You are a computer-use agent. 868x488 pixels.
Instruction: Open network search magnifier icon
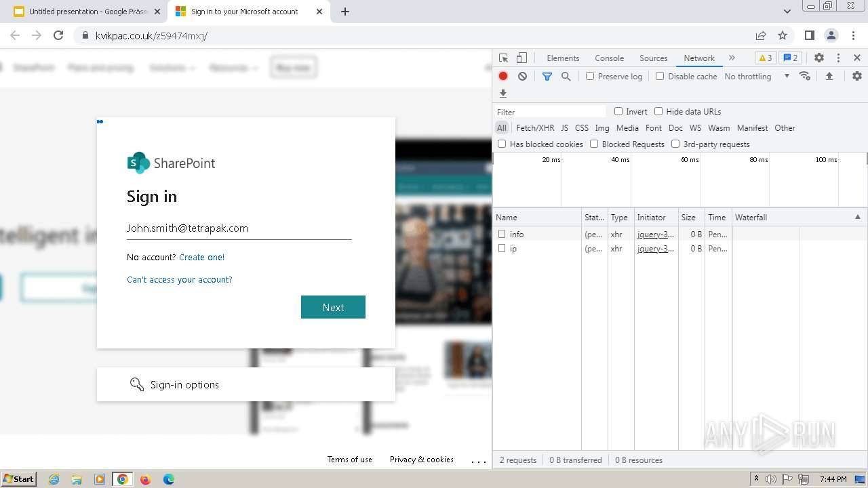click(x=566, y=77)
